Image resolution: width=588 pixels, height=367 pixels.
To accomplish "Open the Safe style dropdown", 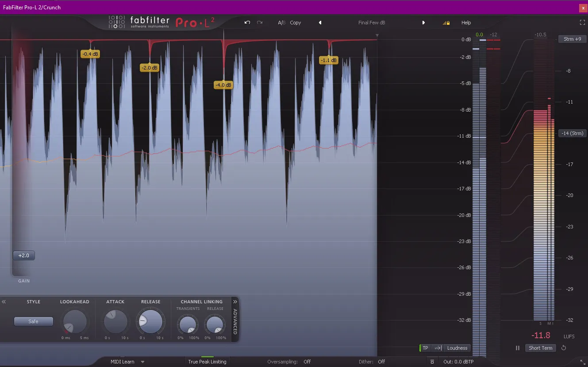I will tap(34, 321).
